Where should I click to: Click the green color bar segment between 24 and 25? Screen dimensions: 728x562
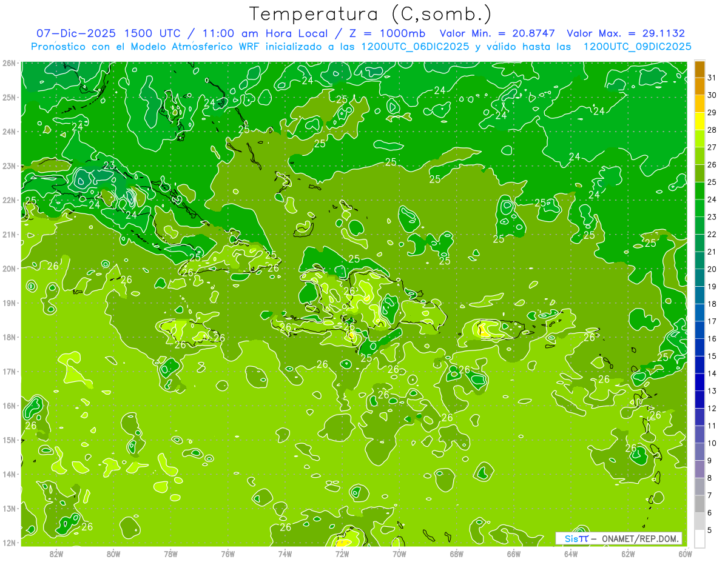tap(699, 191)
